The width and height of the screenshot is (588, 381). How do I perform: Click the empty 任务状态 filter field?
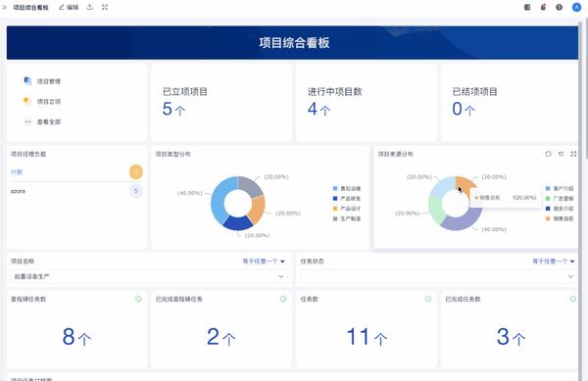click(x=438, y=276)
